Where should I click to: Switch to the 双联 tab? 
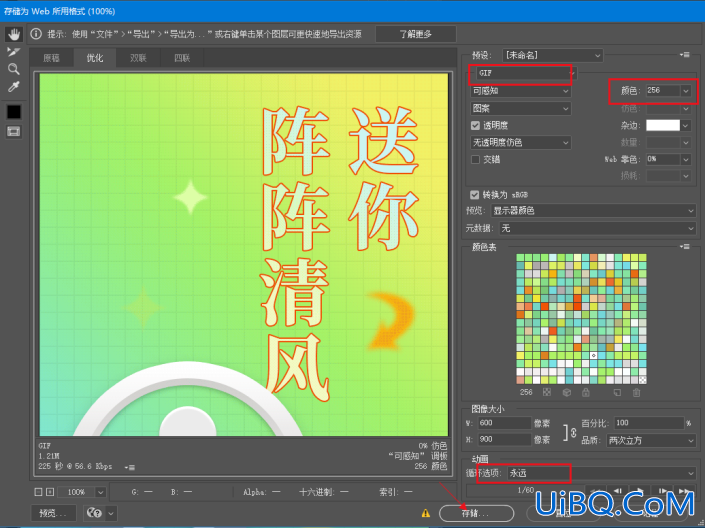coord(138,58)
